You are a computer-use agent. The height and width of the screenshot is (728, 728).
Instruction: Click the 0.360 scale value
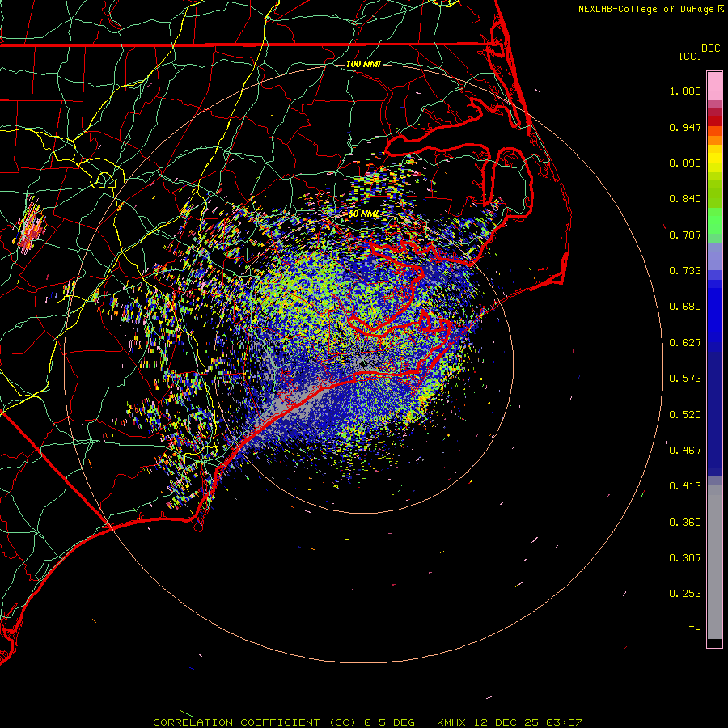685,523
